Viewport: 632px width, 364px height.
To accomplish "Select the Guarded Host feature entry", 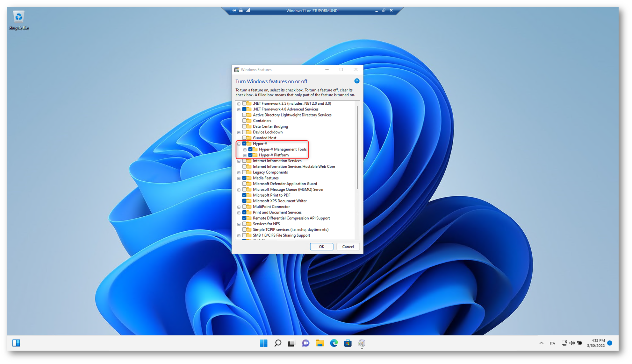I will point(264,138).
